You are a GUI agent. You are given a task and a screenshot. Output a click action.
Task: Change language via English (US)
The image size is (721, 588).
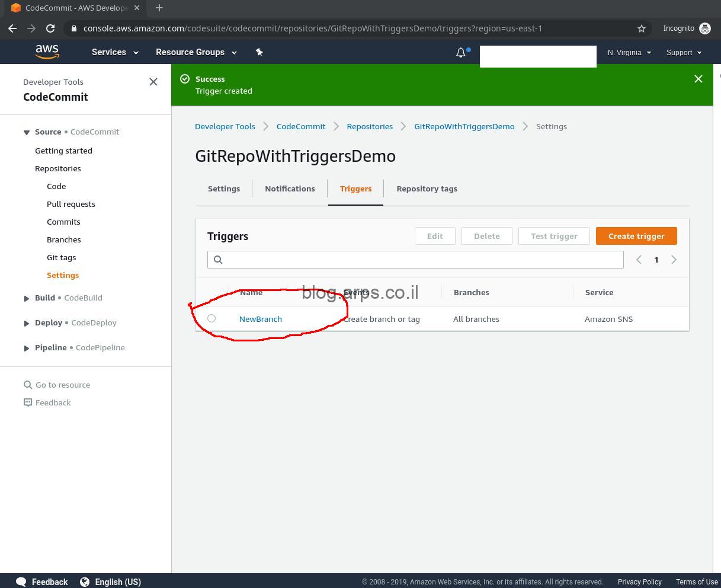(x=118, y=582)
